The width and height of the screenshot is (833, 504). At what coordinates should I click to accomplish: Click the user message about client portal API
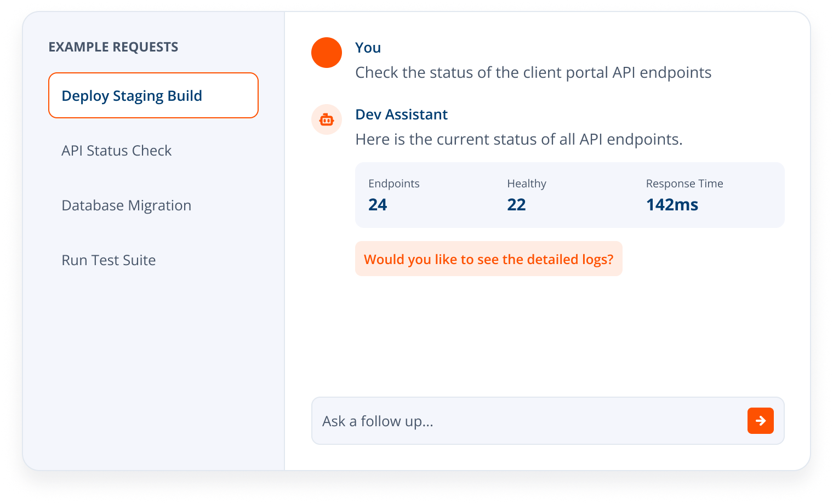click(533, 72)
